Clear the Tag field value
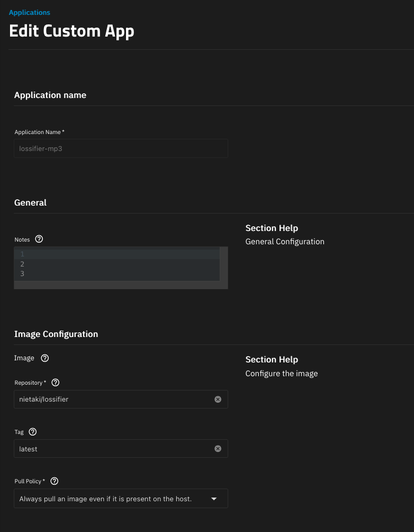 [218, 448]
